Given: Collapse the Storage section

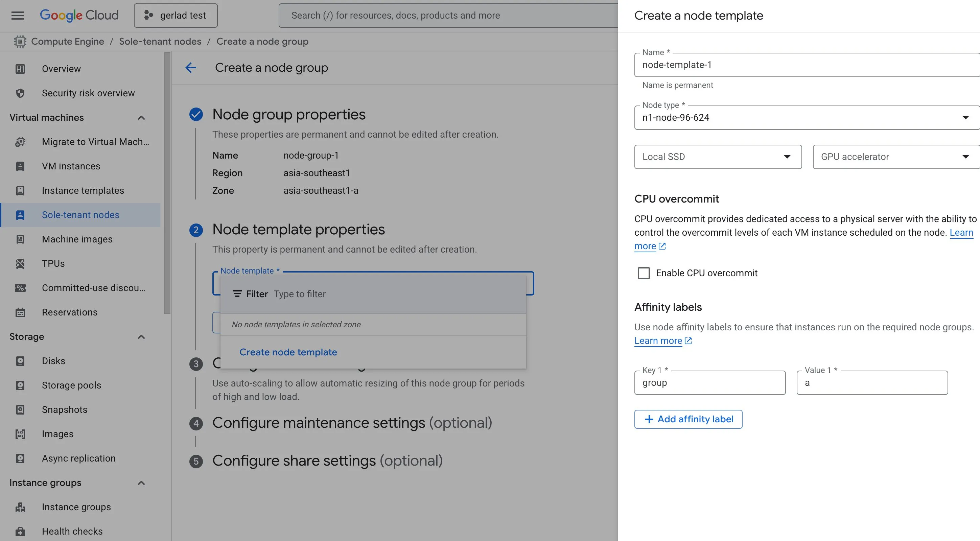Looking at the screenshot, I should (141, 337).
